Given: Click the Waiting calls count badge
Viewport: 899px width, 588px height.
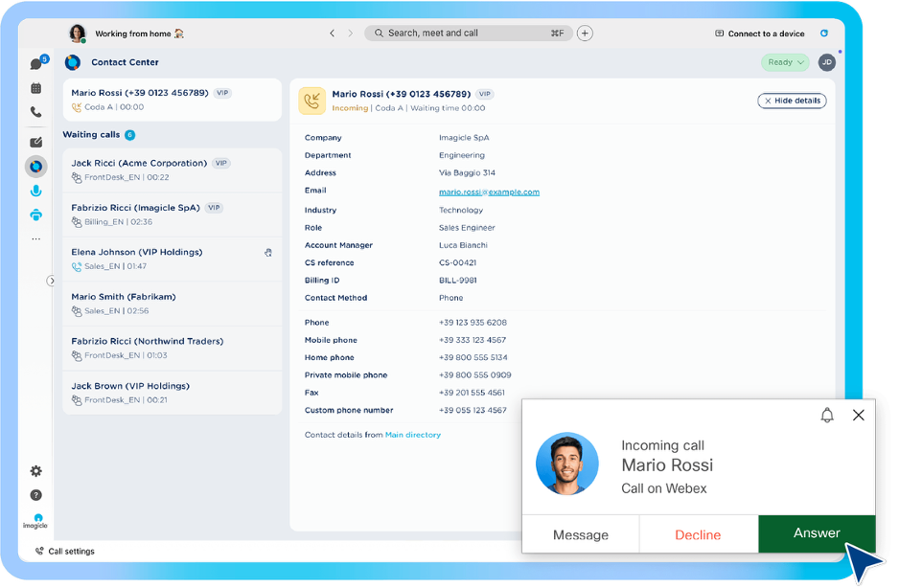Looking at the screenshot, I should pyautogui.click(x=130, y=135).
